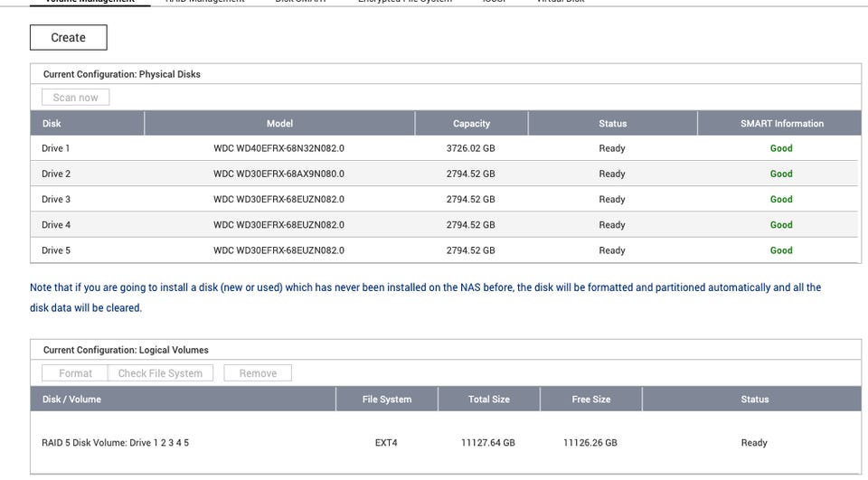Select Drive 2 in the physical disks table
This screenshot has width=868, height=480.
[56, 174]
